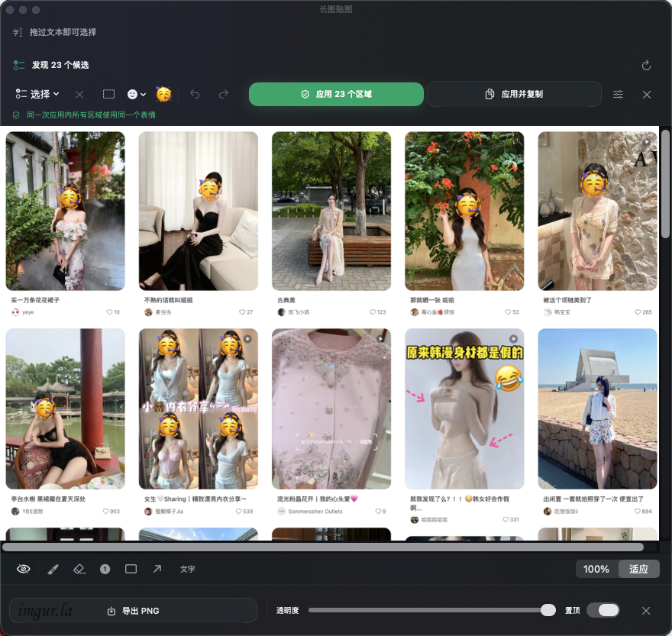
Task: Like the 内衣分享 post heart showing 539
Action: [x=239, y=512]
